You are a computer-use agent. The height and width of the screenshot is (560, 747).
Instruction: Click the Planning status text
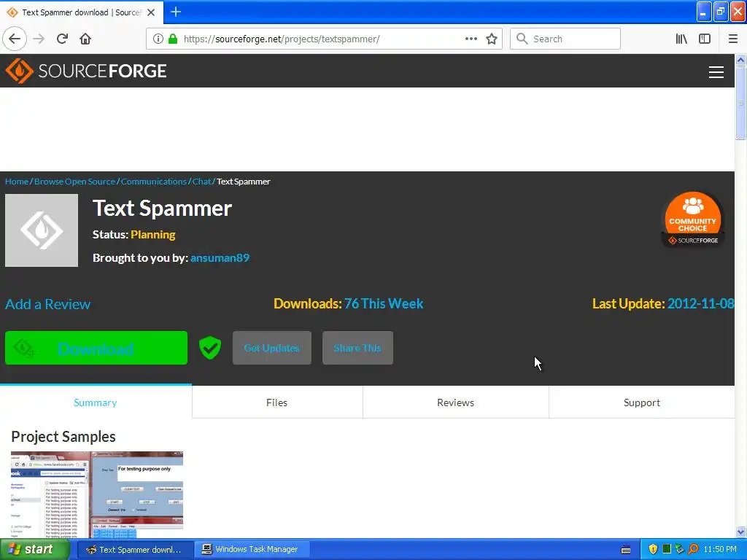153,235
